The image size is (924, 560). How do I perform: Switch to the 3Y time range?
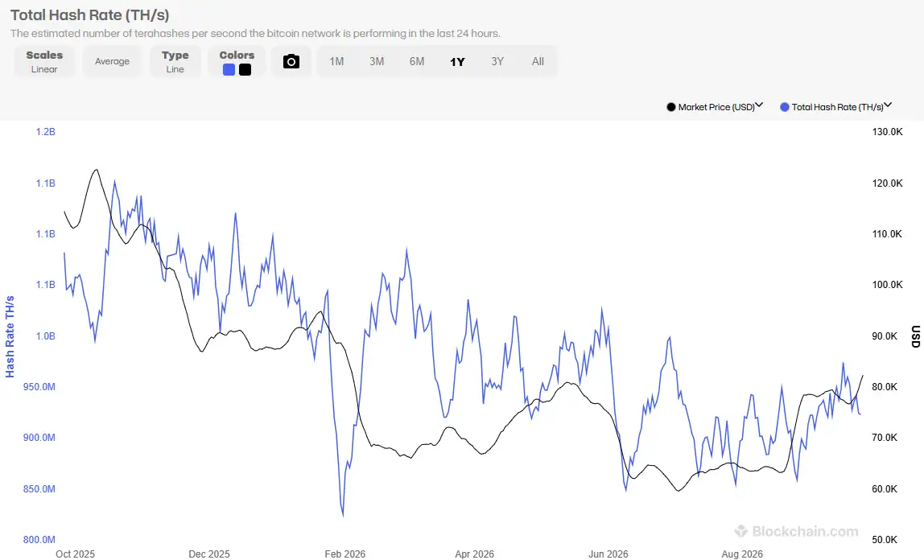pyautogui.click(x=497, y=61)
